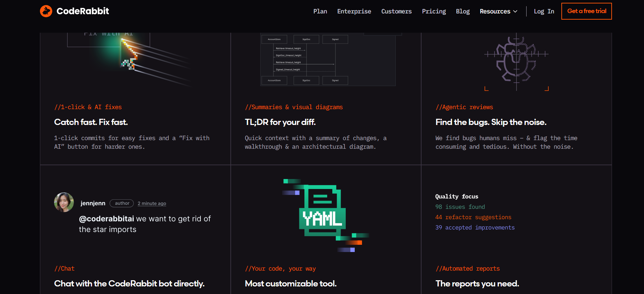This screenshot has height=294, width=644.
Task: Open the Blog link
Action: point(463,11)
